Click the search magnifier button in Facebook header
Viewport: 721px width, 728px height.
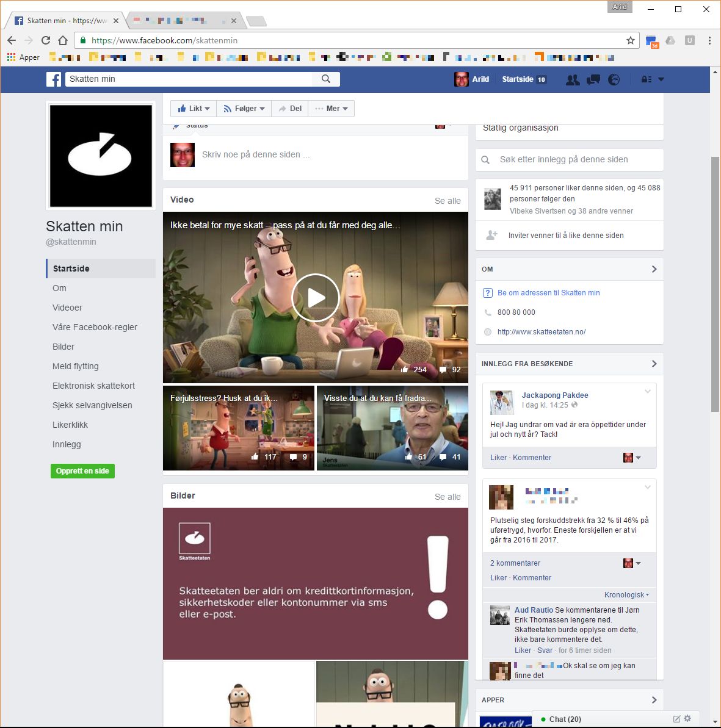tap(326, 79)
